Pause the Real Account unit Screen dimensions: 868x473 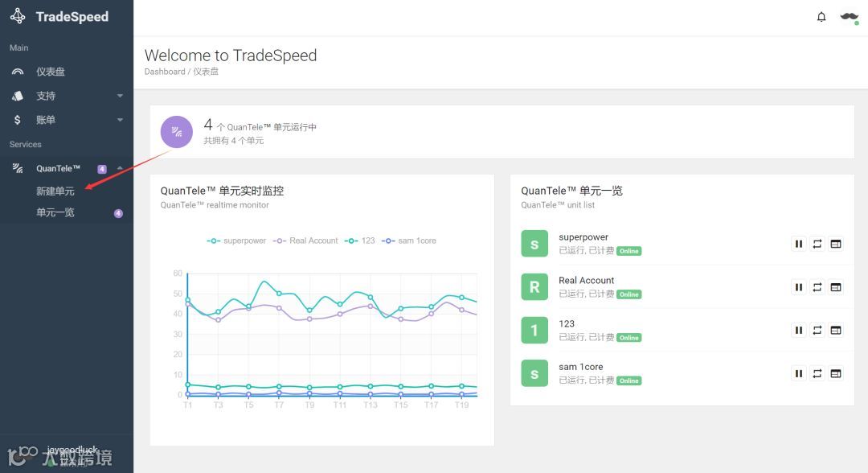tap(799, 287)
